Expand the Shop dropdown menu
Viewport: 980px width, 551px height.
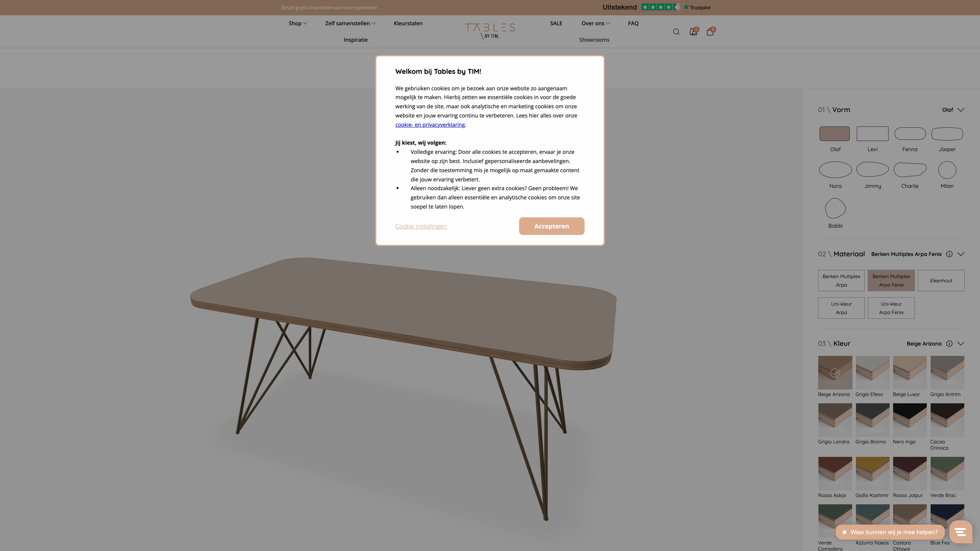click(x=297, y=23)
